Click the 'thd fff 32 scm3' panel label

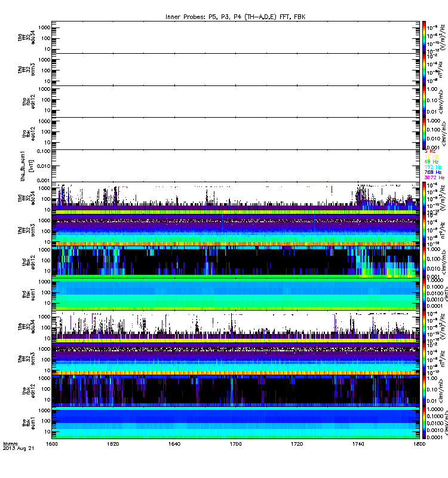tap(26, 231)
